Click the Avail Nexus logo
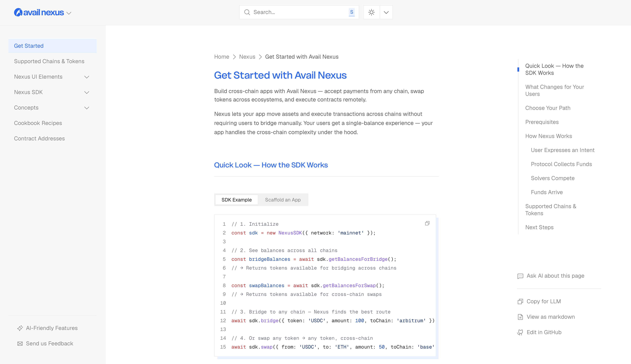Image resolution: width=631 pixels, height=364 pixels. pyautogui.click(x=39, y=12)
